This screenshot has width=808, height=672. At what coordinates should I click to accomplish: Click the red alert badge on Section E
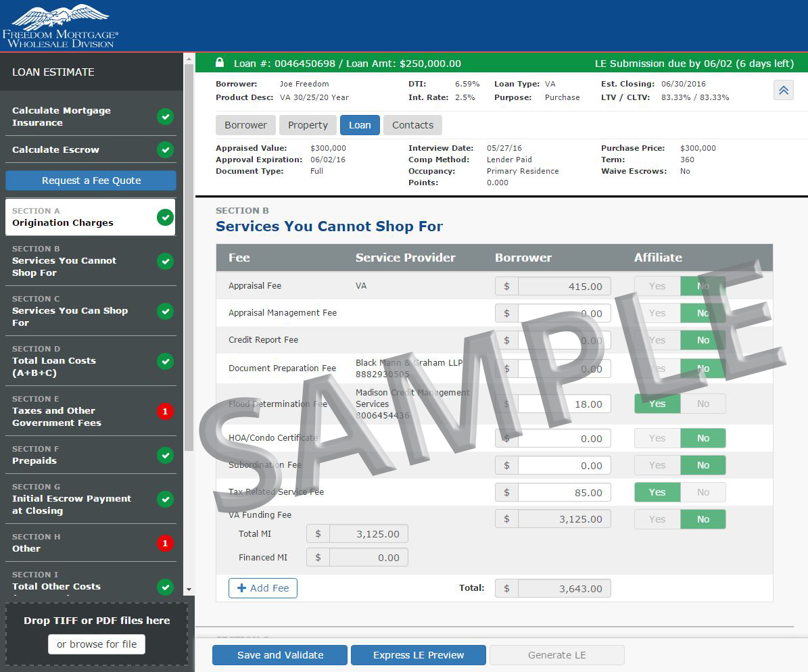[165, 410]
